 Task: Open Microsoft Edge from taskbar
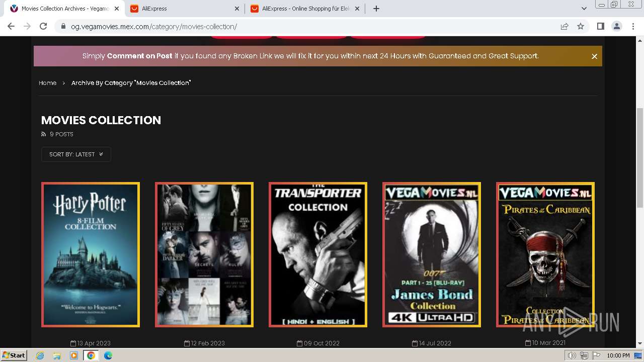108,355
